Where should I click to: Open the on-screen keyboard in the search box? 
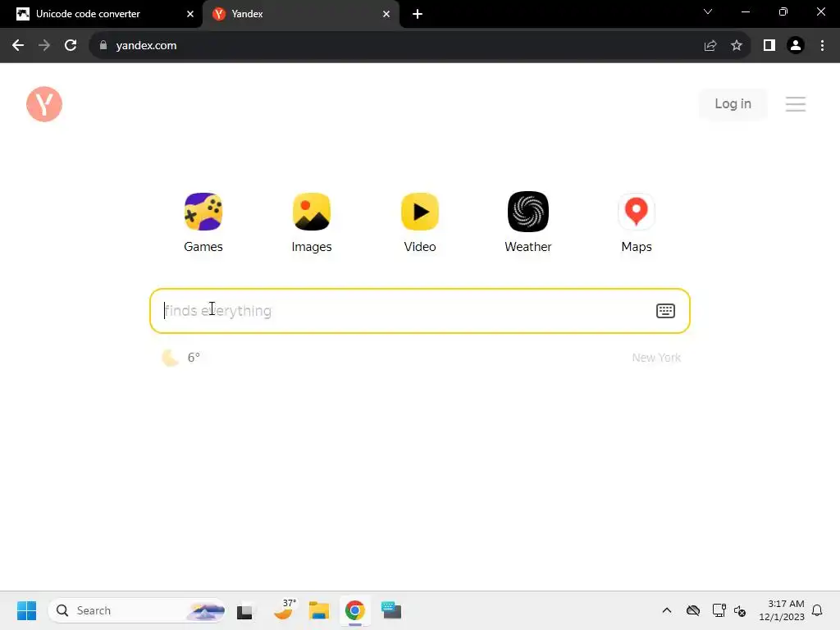[x=665, y=311]
